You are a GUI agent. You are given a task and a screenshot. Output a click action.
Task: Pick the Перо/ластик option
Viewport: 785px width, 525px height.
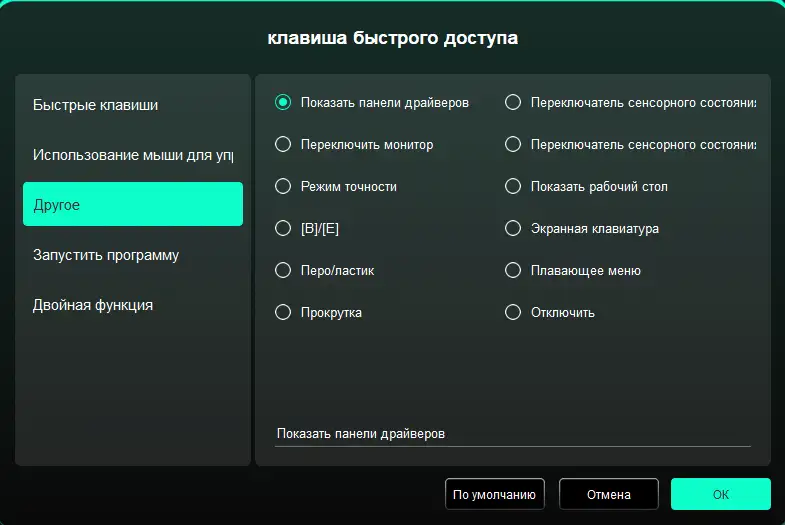(x=283, y=270)
